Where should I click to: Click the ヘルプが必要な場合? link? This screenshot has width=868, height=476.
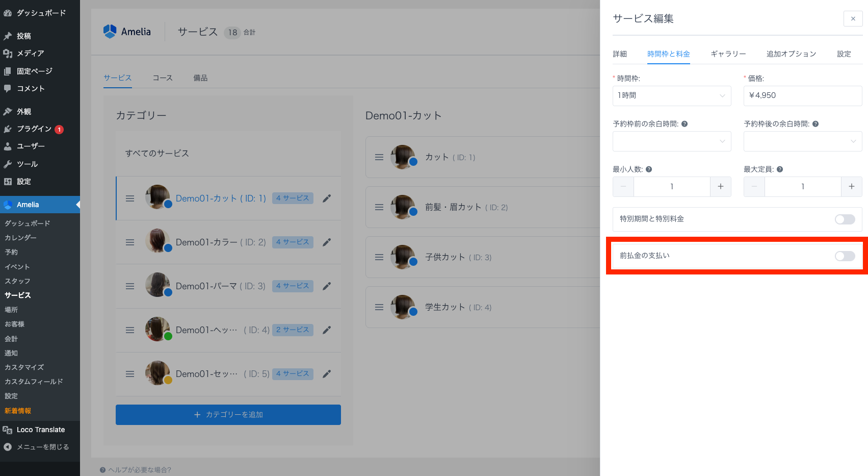pos(139,470)
